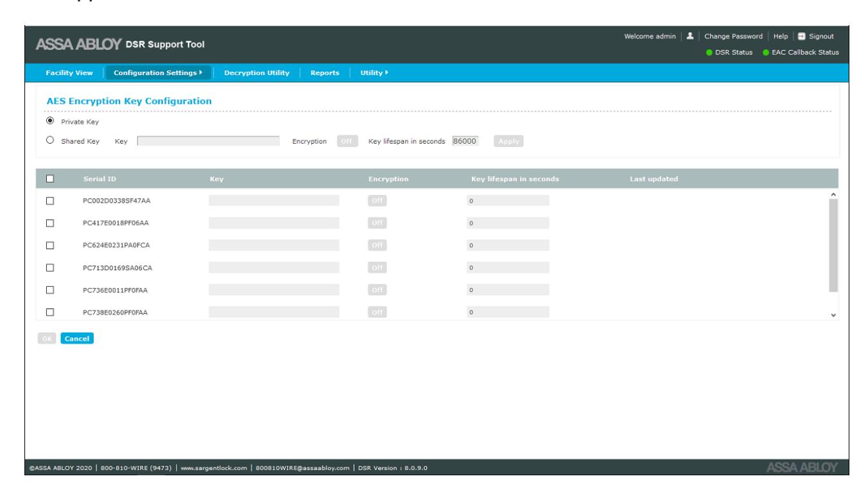
Task: Click the Signout arrow icon
Action: pyautogui.click(x=803, y=36)
